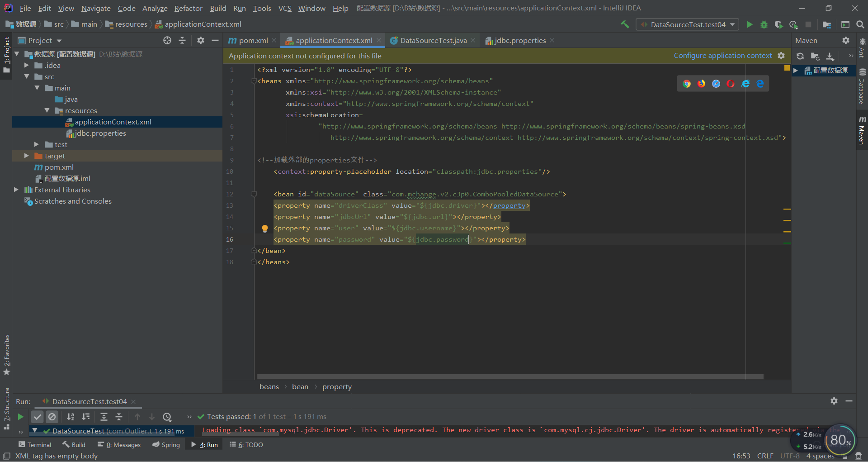868x462 pixels.
Task: Expand all test results
Action: pyautogui.click(x=104, y=417)
